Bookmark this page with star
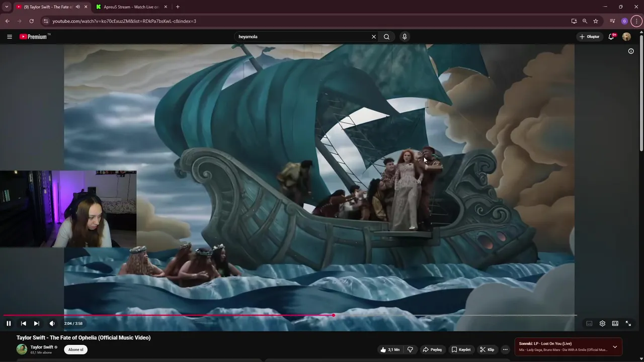Screen dimensions: 644x362 tap(596, 21)
